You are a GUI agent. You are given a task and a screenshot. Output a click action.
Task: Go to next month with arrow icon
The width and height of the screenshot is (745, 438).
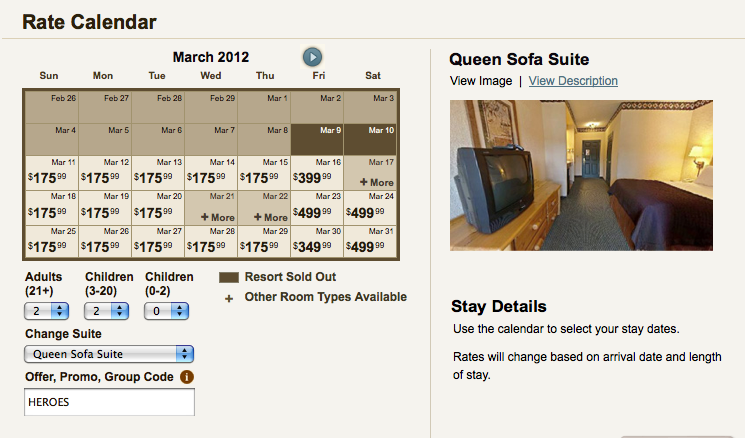coord(312,57)
